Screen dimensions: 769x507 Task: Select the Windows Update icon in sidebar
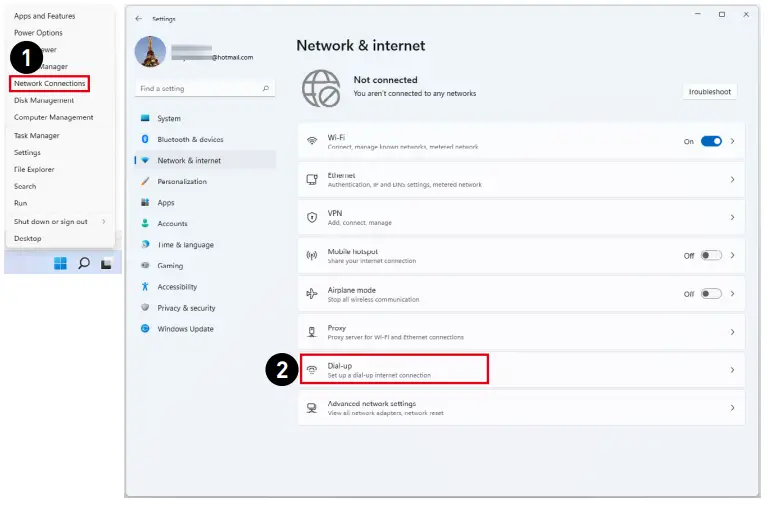[x=145, y=328]
